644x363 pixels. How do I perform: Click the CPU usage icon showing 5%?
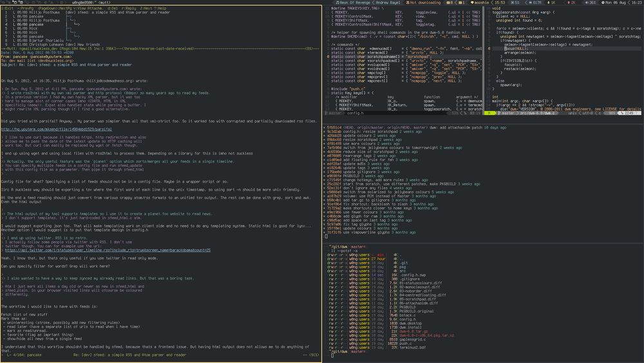(x=513, y=3)
